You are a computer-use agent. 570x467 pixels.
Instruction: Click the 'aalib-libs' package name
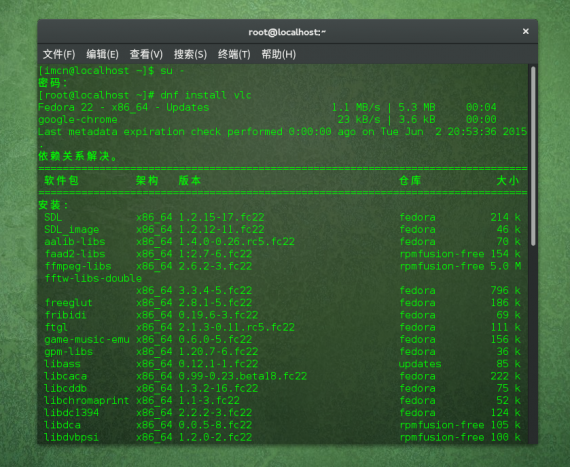pos(75,242)
